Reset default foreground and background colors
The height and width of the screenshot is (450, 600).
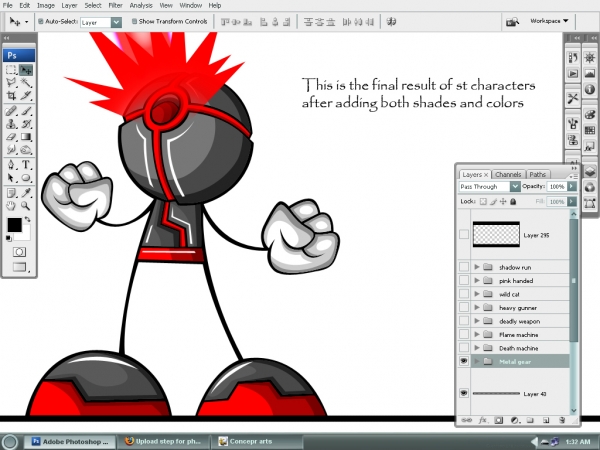[x=8, y=238]
